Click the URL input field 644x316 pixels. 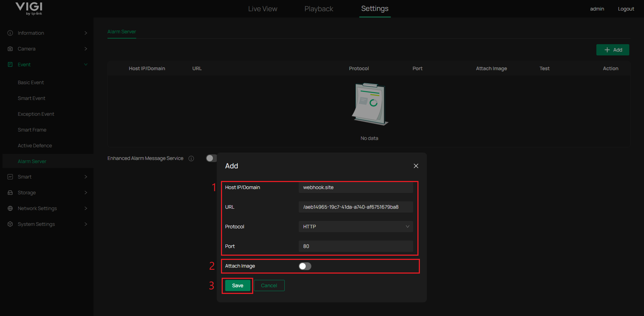[x=356, y=207]
